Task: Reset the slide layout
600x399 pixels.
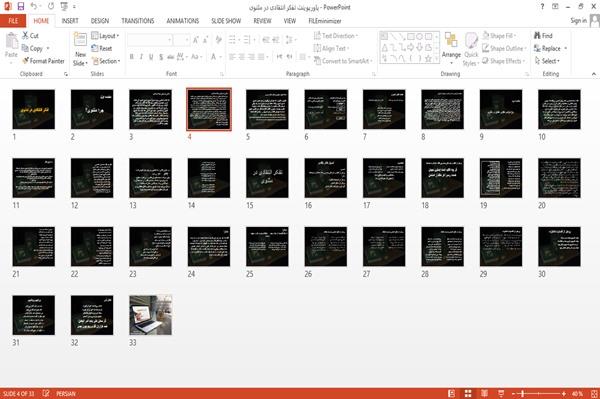Action: pos(102,48)
